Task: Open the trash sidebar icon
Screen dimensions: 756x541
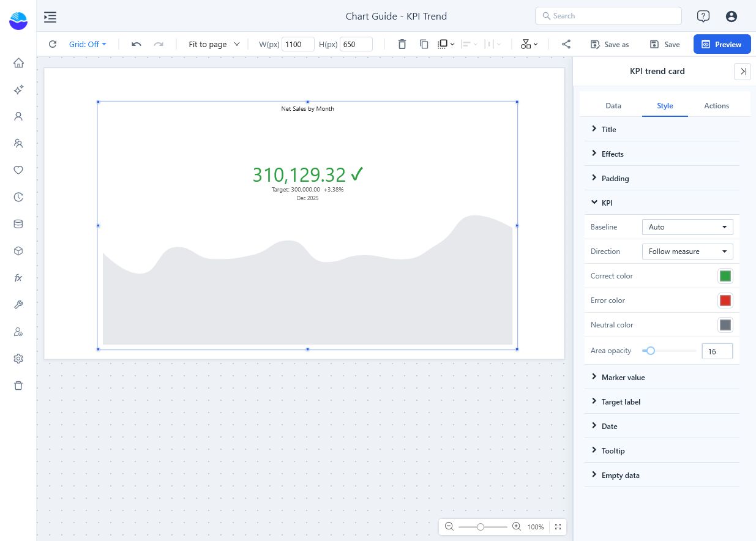Action: point(18,386)
